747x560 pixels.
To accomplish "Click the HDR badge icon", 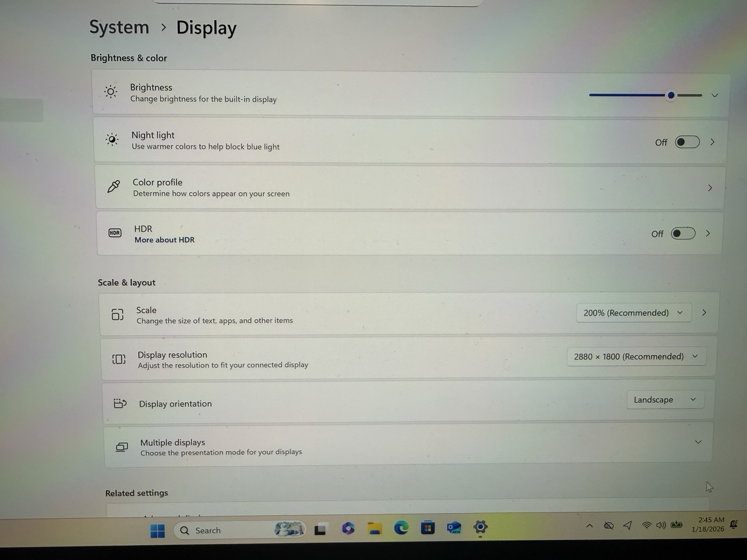I will (115, 233).
